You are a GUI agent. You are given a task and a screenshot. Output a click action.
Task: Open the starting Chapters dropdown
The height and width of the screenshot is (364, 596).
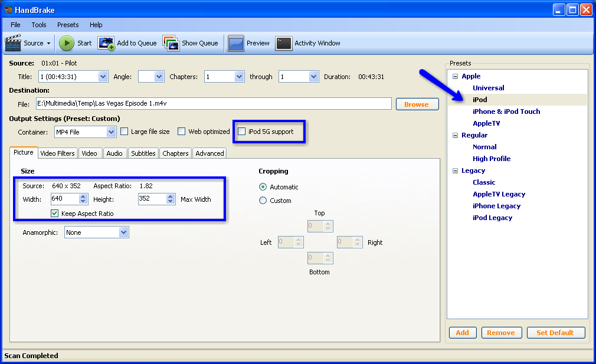239,76
